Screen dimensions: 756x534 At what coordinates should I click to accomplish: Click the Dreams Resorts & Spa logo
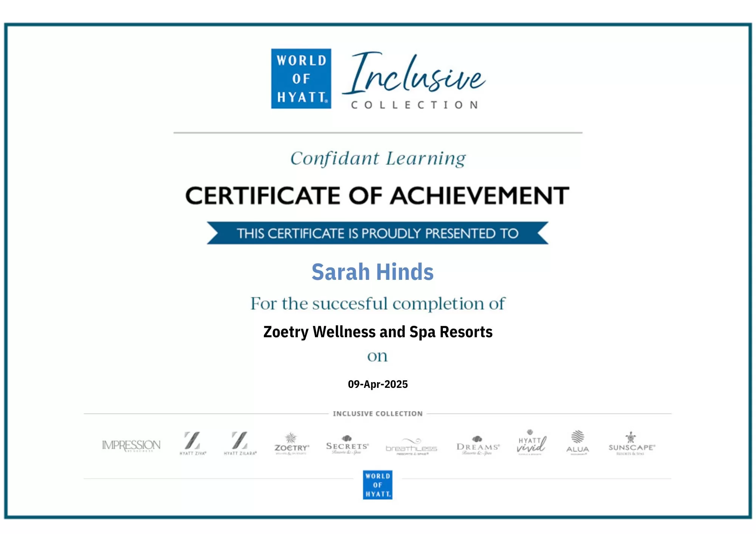point(477,444)
